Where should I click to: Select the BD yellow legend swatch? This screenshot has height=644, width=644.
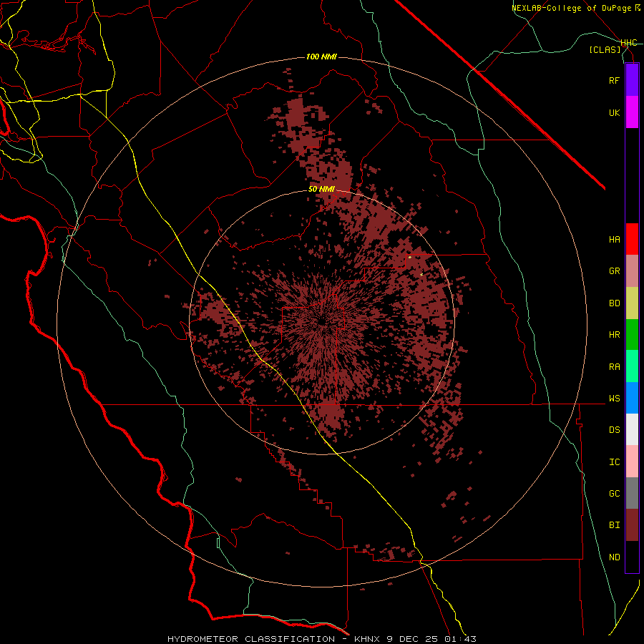(x=632, y=303)
